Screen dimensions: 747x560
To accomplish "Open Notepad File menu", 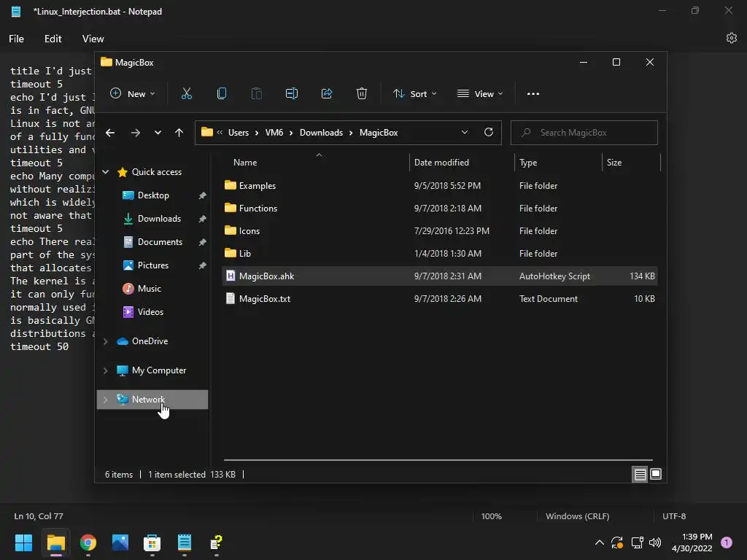I will click(x=16, y=39).
